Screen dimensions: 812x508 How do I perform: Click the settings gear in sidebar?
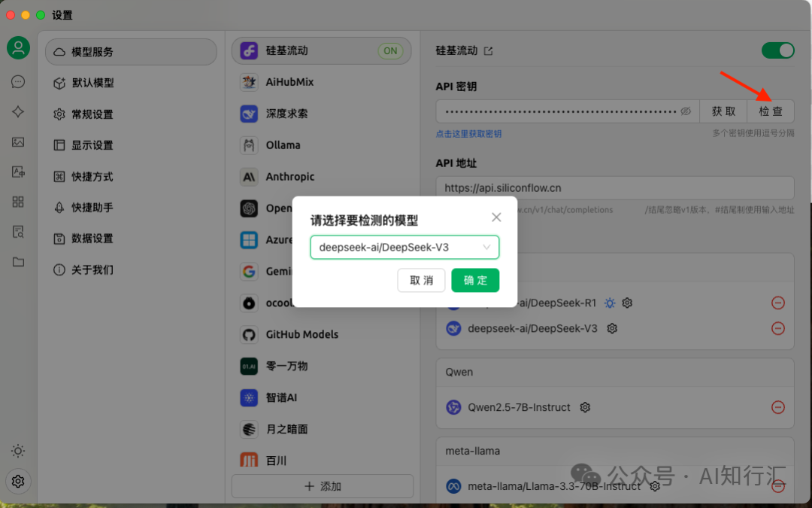(x=18, y=482)
